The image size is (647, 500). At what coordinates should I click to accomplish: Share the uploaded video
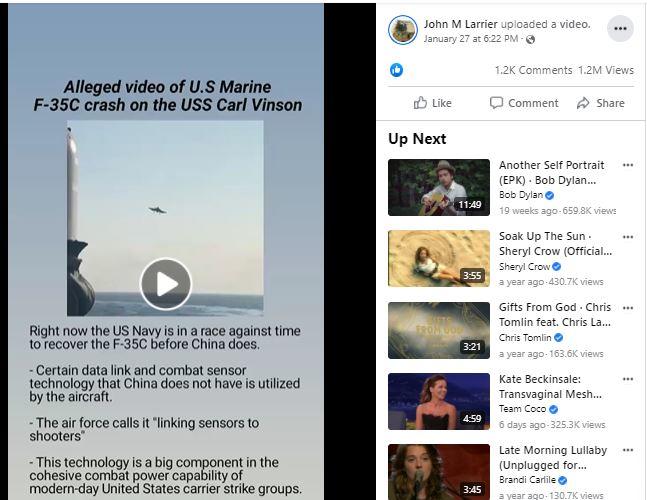pos(601,103)
